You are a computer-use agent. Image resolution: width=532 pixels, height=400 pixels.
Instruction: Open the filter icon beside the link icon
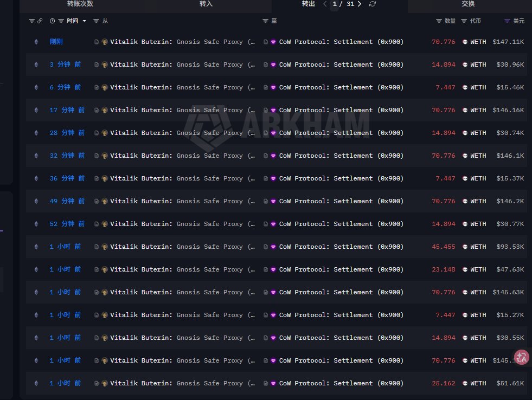coord(31,21)
